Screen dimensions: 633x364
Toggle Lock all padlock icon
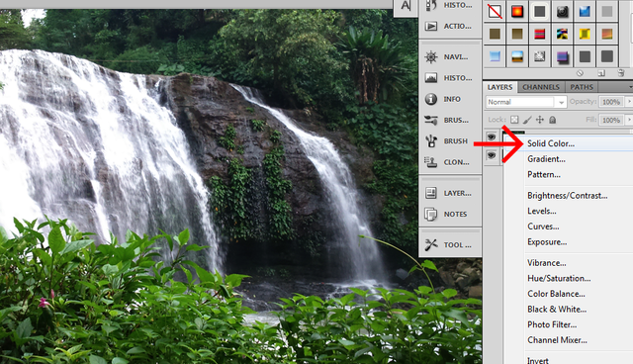pos(553,120)
